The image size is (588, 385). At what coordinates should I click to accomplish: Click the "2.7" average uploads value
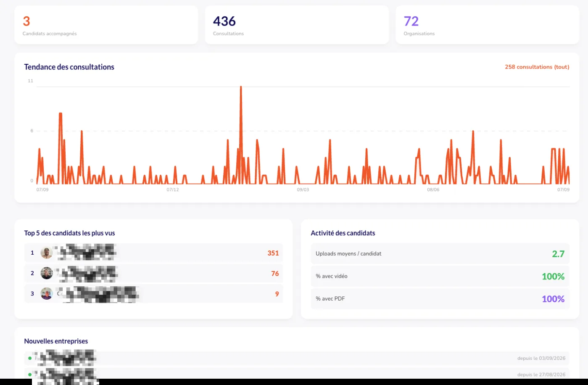pos(558,254)
